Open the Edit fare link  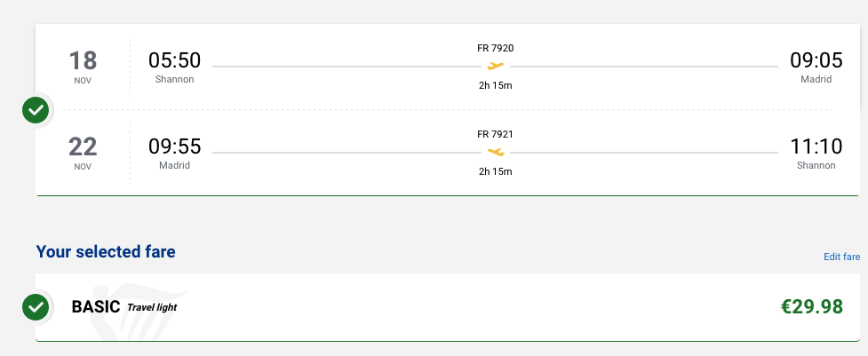[841, 257]
